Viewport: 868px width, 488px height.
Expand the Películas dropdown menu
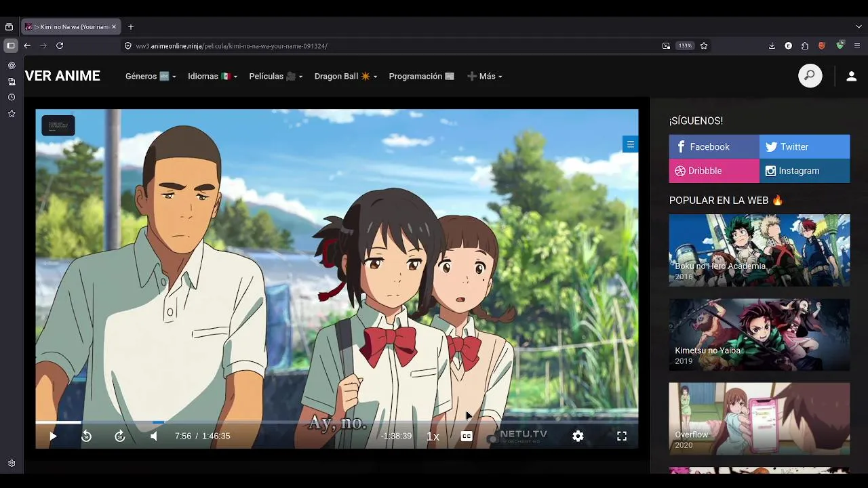pos(275,77)
